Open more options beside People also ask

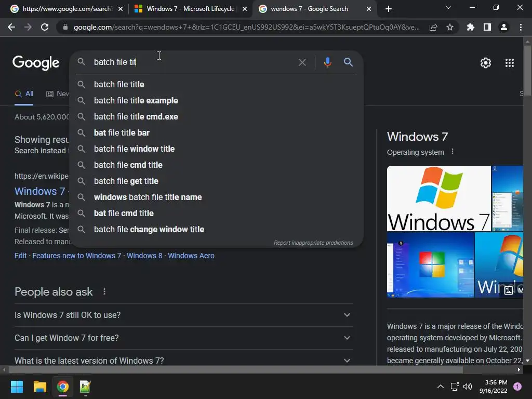104,291
